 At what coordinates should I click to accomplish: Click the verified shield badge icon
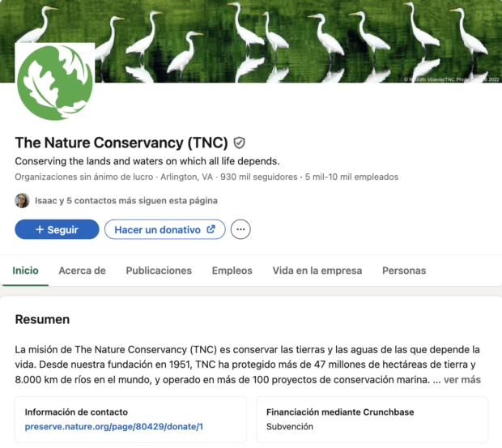point(239,143)
